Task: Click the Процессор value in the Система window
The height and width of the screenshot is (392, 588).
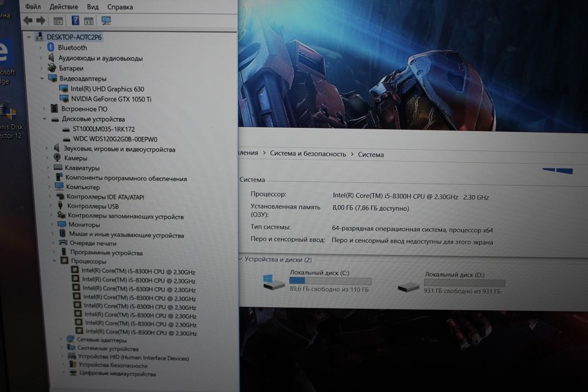Action: 411,197
